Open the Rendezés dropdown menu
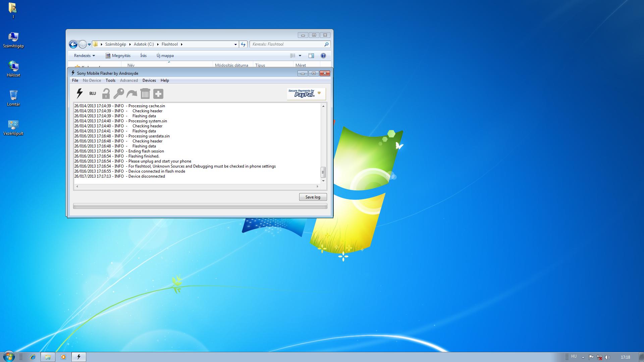Screen dimensions: 644x362 85,56
